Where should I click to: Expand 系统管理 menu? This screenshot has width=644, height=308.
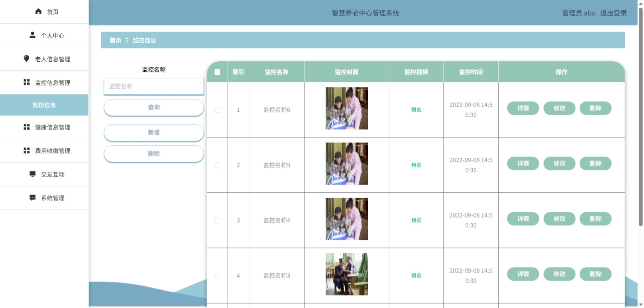click(x=44, y=198)
